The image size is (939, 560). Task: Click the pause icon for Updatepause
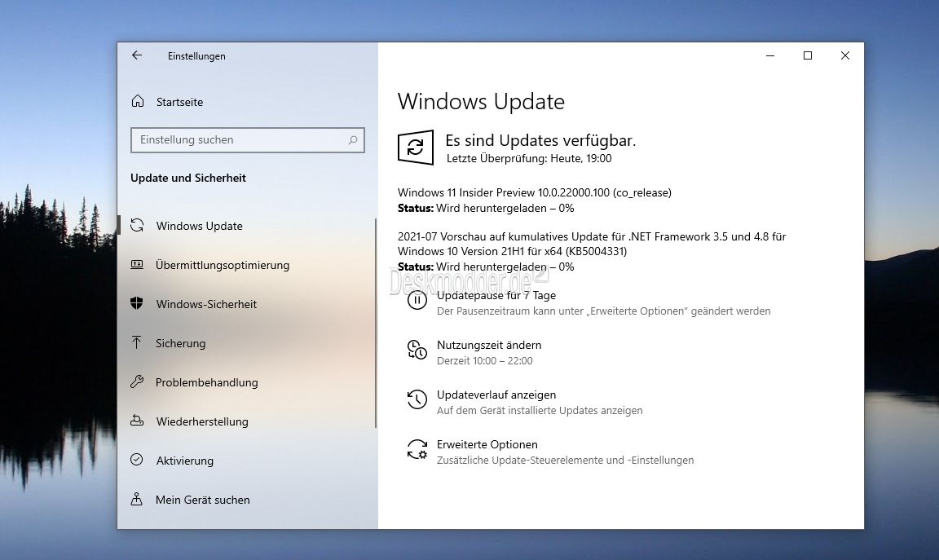tap(417, 299)
